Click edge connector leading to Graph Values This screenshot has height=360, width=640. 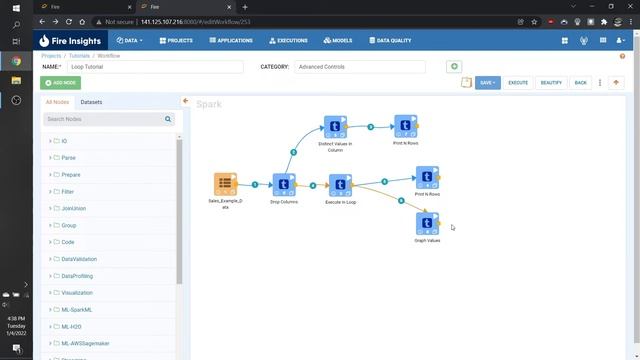click(x=401, y=201)
